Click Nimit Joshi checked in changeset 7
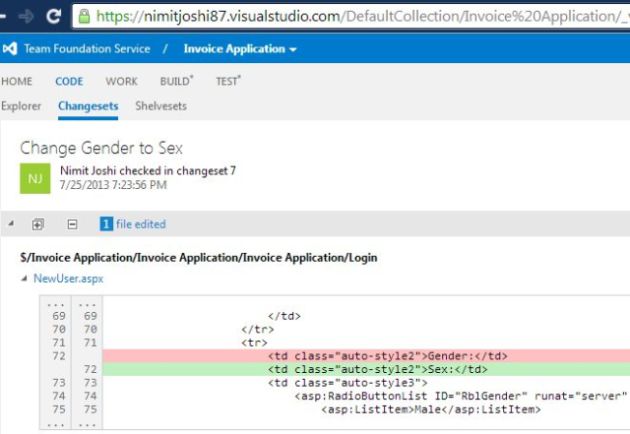 click(x=148, y=171)
